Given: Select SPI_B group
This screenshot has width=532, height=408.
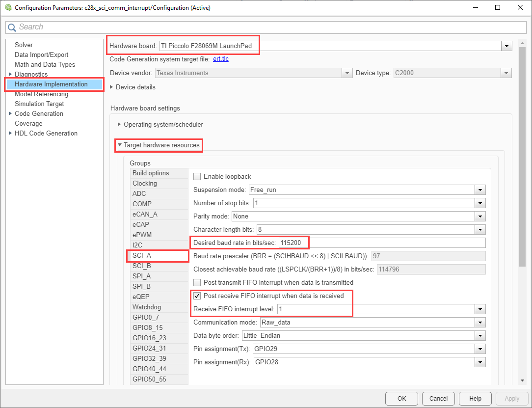Looking at the screenshot, I should (x=159, y=286).
